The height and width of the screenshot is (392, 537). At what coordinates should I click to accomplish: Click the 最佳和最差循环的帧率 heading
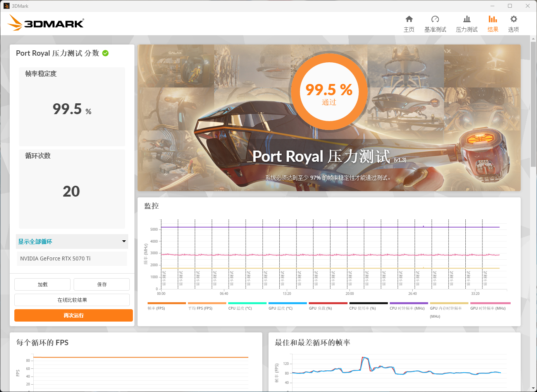[x=312, y=342]
